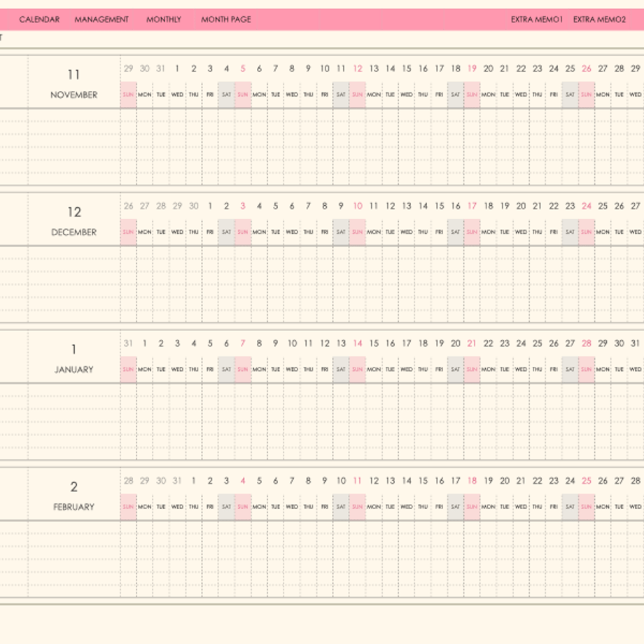
Task: Click date 15 in the November row
Action: pyautogui.click(x=407, y=69)
